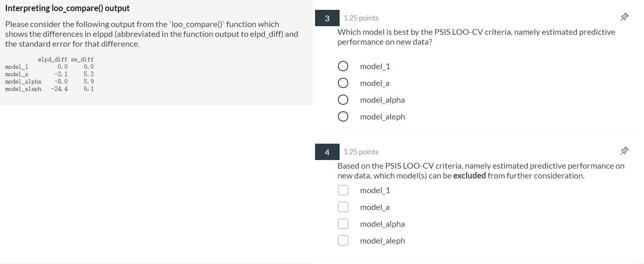644x264 pixels.
Task: Click question 3 text about PSIS LOO-CV
Action: [476, 37]
